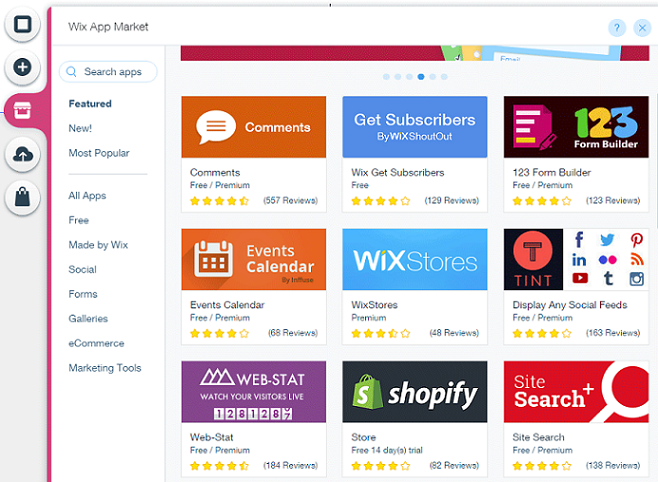Screen dimensions: 658x482
Task: View the 82 Reviews link
Action: (454, 466)
